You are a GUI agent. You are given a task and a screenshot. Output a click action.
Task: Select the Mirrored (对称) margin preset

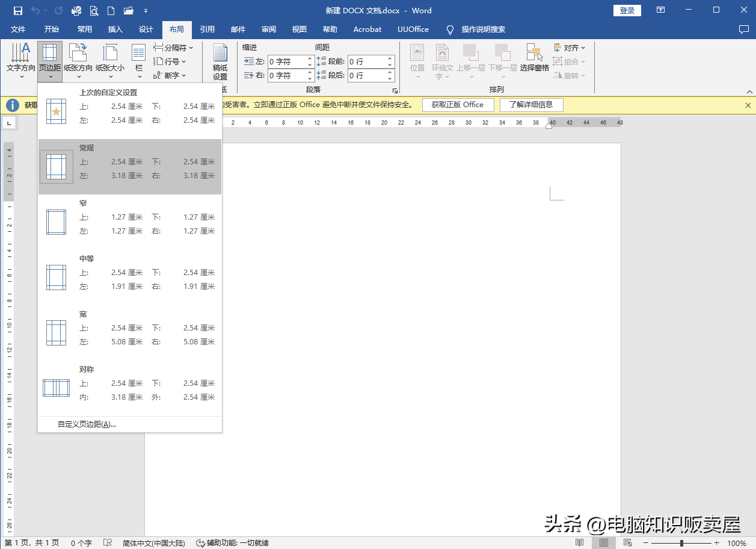tap(130, 388)
